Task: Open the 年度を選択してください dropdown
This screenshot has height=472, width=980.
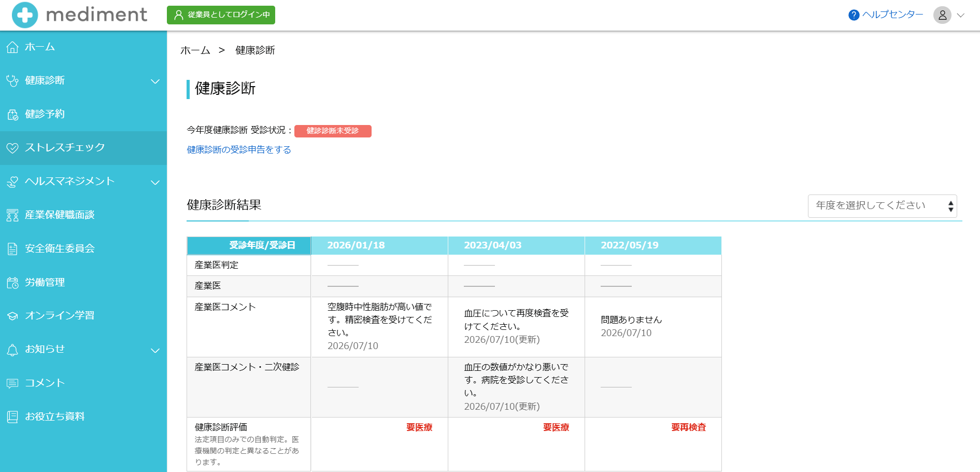Action: pyautogui.click(x=882, y=206)
